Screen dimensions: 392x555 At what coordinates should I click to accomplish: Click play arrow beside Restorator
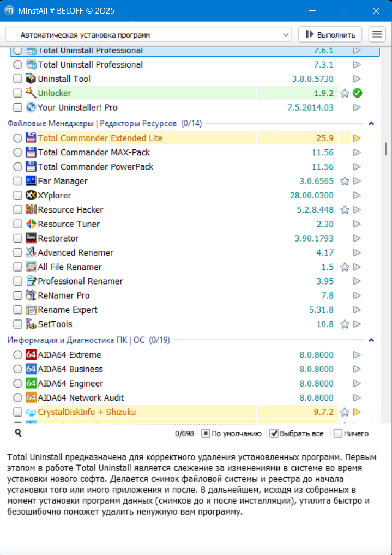357,238
